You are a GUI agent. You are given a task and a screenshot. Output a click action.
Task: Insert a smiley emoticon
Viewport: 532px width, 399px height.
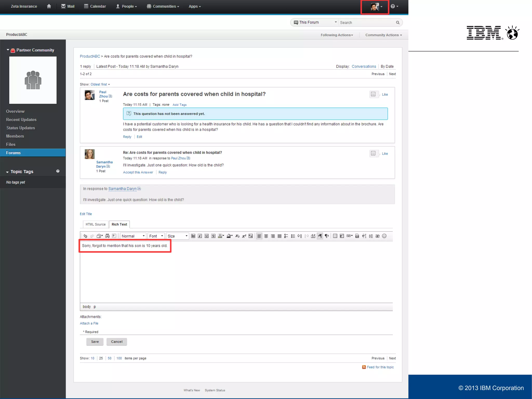384,236
